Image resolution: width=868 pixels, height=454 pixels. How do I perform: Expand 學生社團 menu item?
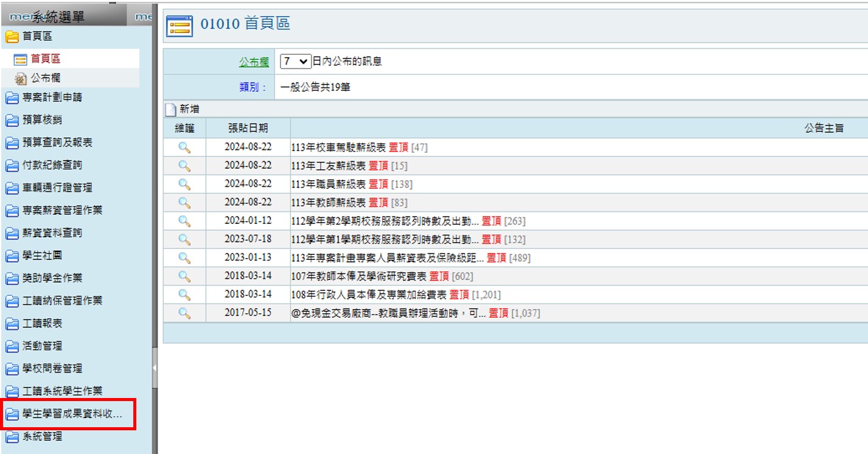click(x=42, y=256)
